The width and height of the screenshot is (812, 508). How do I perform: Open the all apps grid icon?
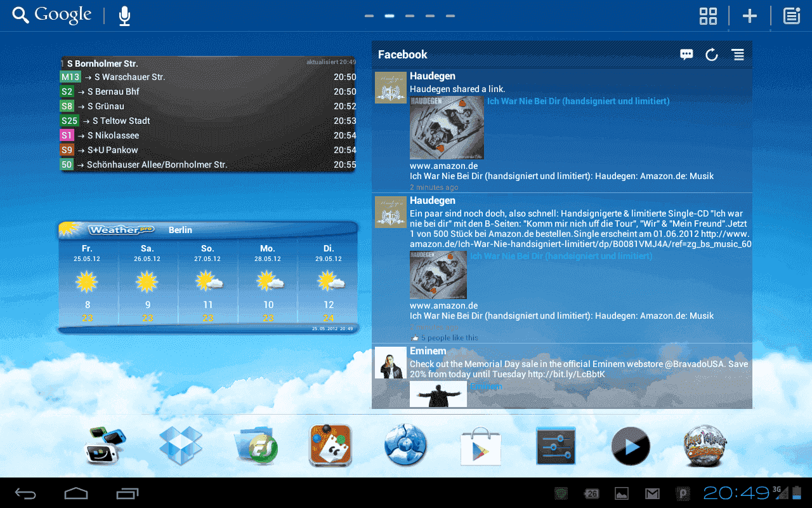[x=708, y=16]
